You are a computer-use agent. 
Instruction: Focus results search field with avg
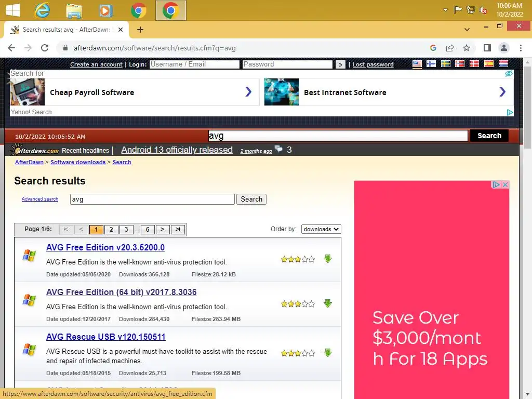tap(152, 199)
